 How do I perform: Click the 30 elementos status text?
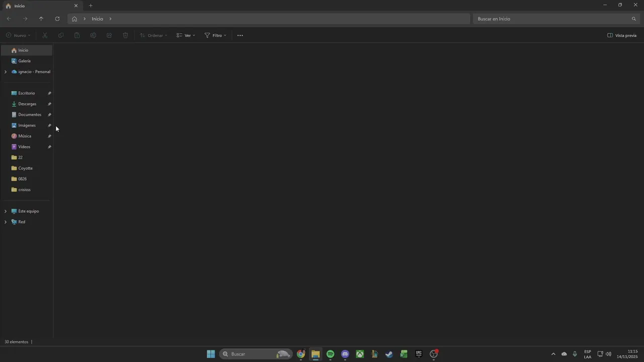coord(17,342)
